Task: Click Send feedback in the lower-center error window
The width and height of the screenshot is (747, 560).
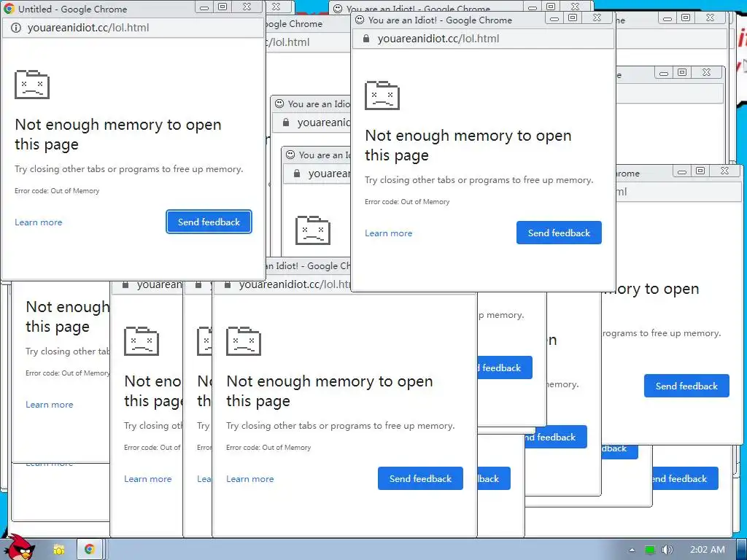Action: (420, 478)
